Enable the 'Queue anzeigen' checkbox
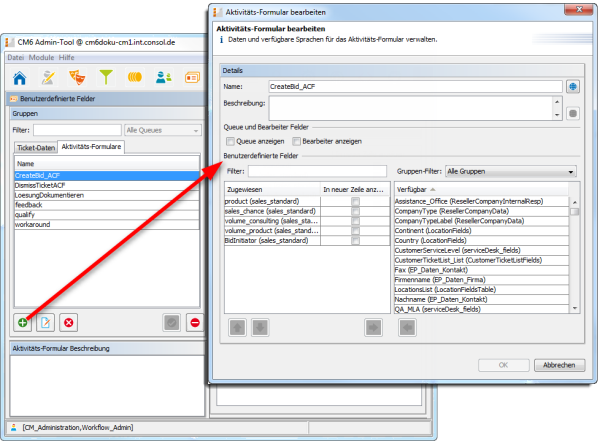This screenshot has width=600, height=441. point(230,142)
